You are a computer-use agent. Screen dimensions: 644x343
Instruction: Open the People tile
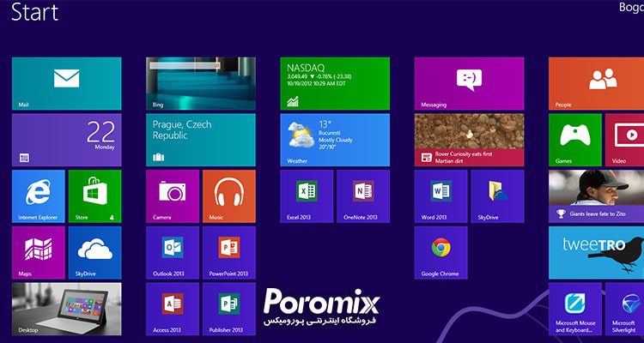pos(597,84)
